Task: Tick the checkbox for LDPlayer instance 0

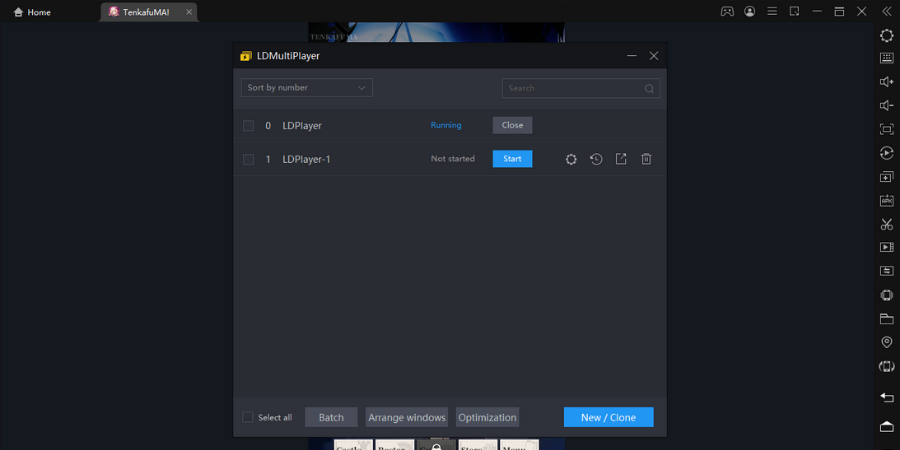Action: pos(249,126)
